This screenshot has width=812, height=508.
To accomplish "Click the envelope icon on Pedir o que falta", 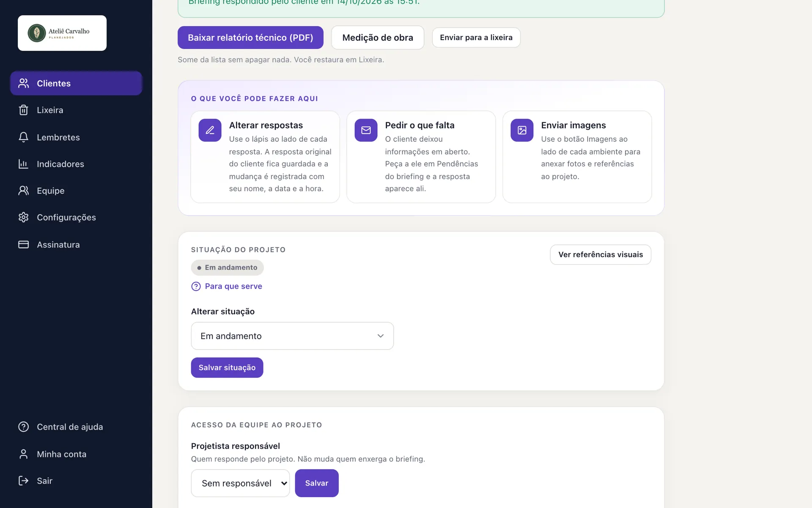I will coord(366,130).
